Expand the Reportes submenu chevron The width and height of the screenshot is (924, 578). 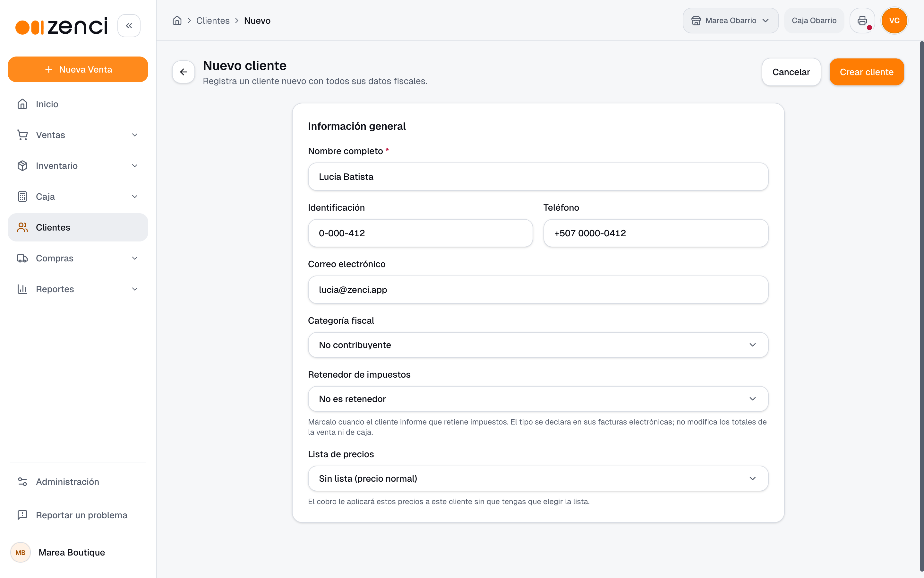click(x=135, y=289)
